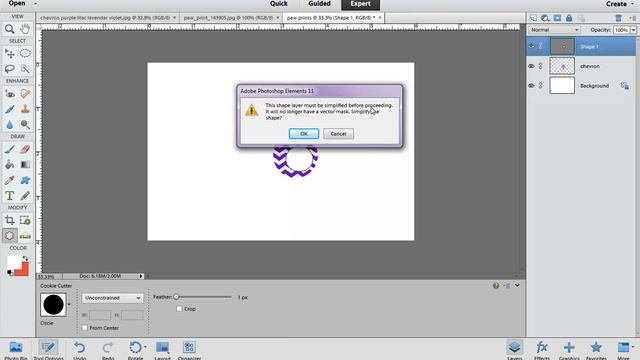640x360 pixels.
Task: Select the Paint Bucket tool
Action: coord(9,164)
